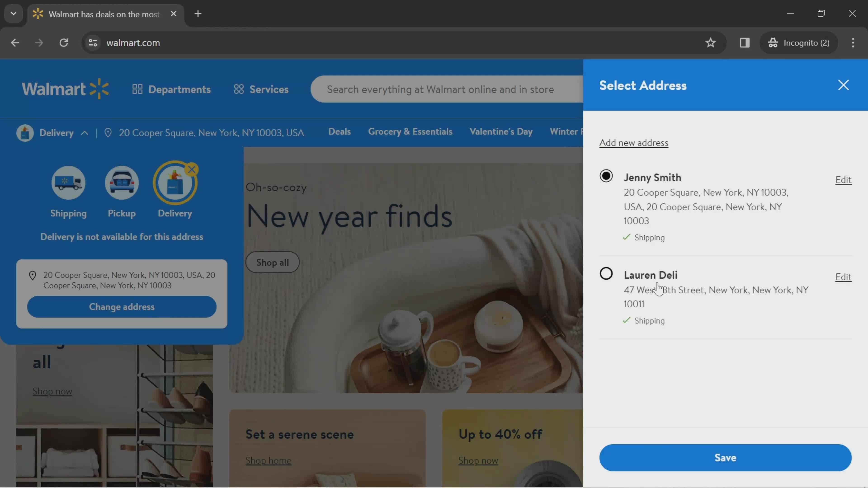868x488 pixels.
Task: Click Edit for Jenny Smith address
Action: coord(843,179)
